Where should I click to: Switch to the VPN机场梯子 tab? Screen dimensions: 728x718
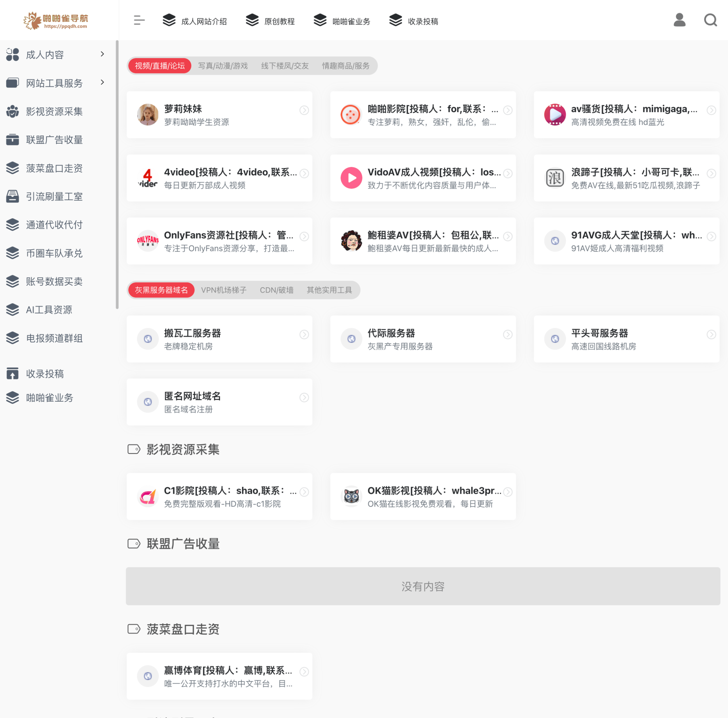pyautogui.click(x=224, y=290)
